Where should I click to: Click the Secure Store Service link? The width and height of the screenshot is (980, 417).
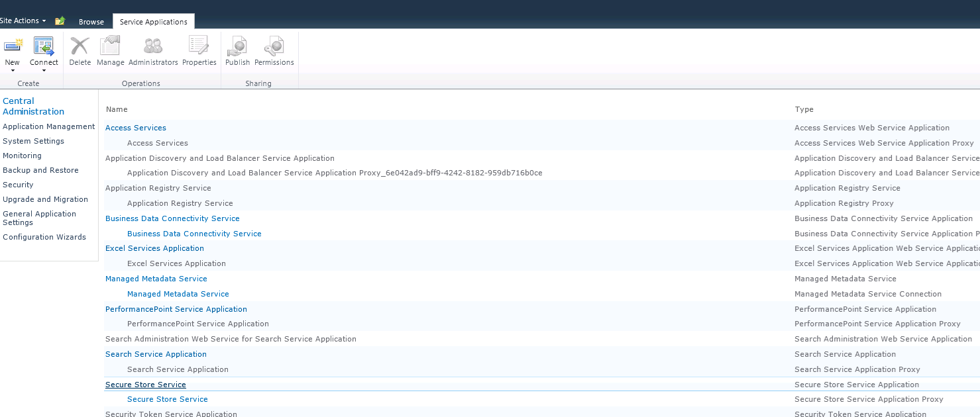coord(145,385)
